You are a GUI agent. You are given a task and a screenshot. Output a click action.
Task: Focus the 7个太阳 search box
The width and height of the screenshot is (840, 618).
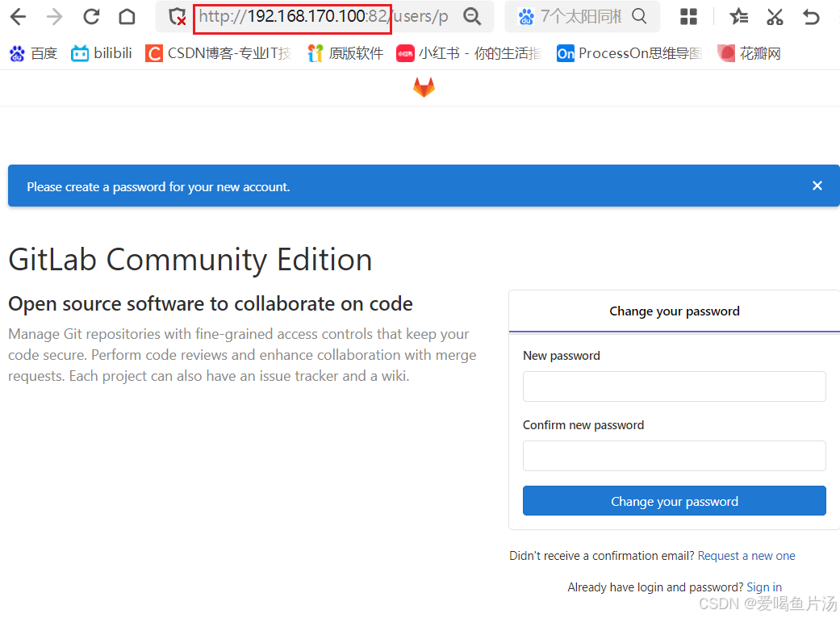(581, 17)
